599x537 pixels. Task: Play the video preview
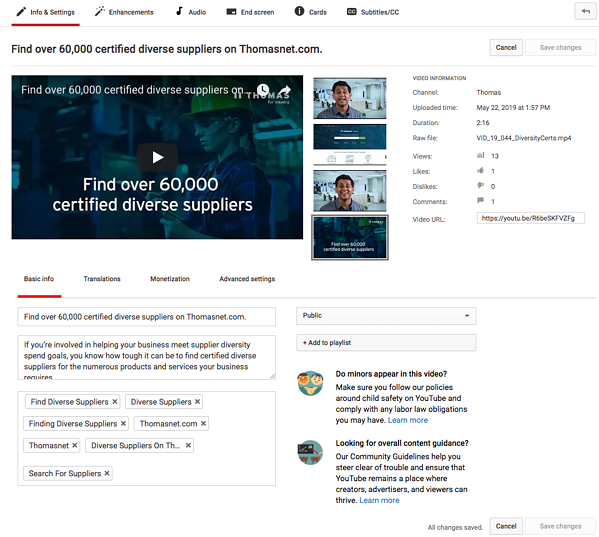[x=157, y=157]
